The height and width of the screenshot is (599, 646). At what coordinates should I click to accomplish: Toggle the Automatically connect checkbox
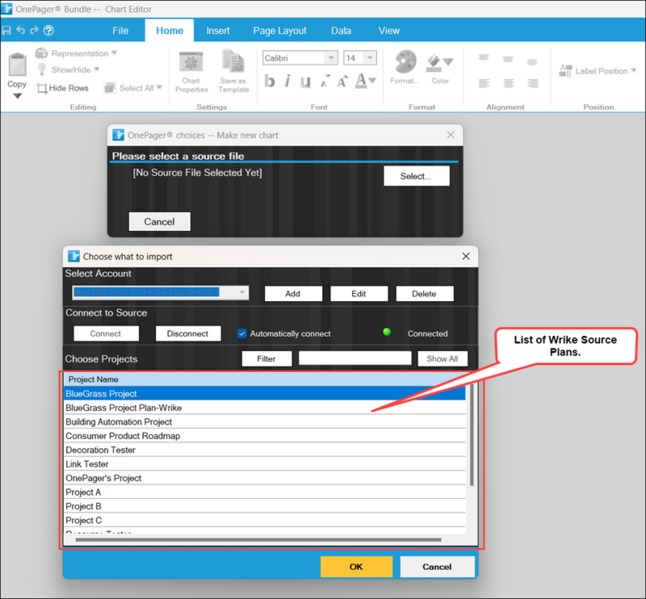(242, 333)
